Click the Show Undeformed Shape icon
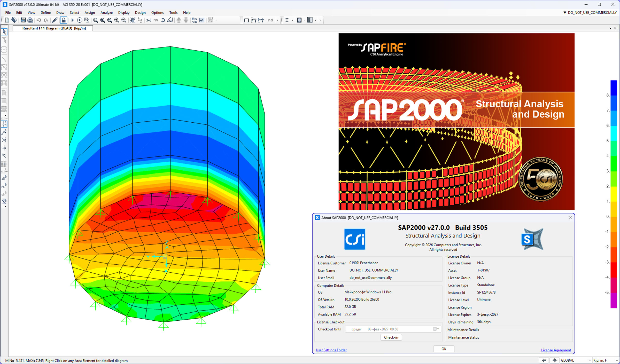Image resolution: width=620 pixels, height=364 pixels. click(x=246, y=20)
